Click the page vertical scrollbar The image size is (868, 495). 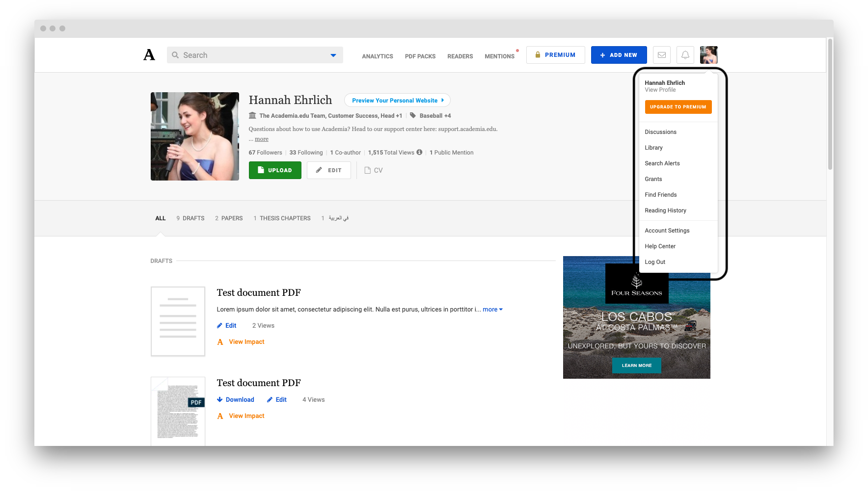pos(830,104)
